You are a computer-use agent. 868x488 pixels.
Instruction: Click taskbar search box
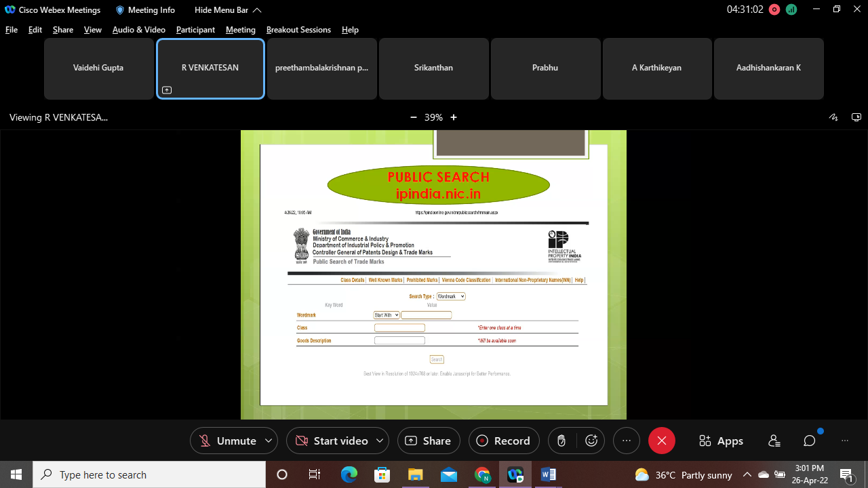pyautogui.click(x=149, y=474)
